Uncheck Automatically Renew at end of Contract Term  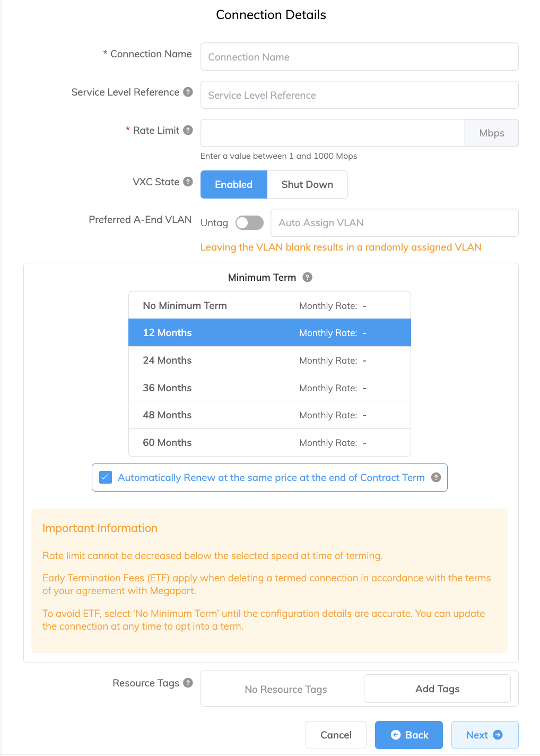pos(106,477)
